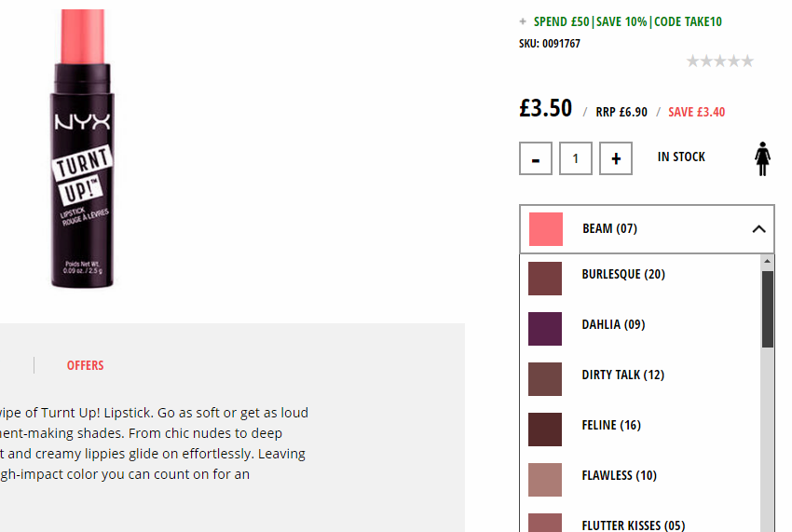The image size is (792, 532).
Task: Collapse the Beam (07) shade dropdown
Action: coord(647,229)
